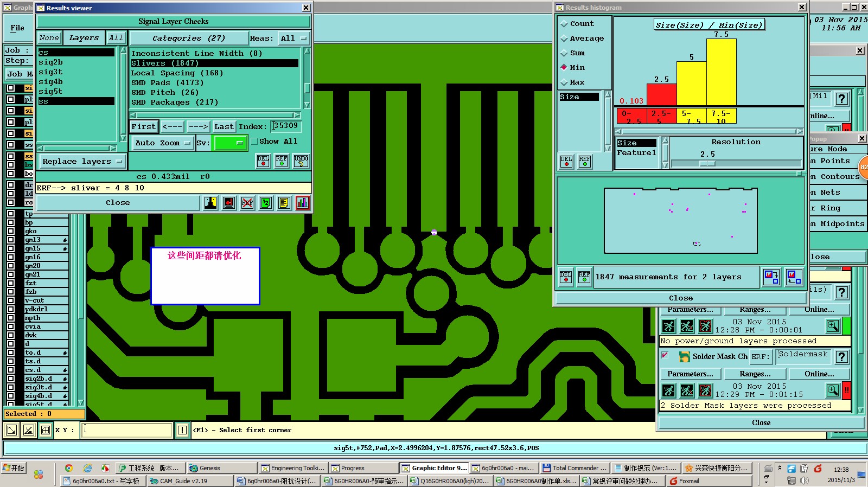Click Close button in Results histogram
This screenshot has height=487, width=868.
681,298
